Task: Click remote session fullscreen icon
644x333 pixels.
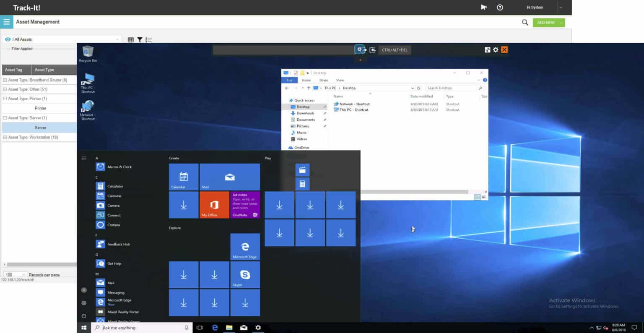Action: 487,49
